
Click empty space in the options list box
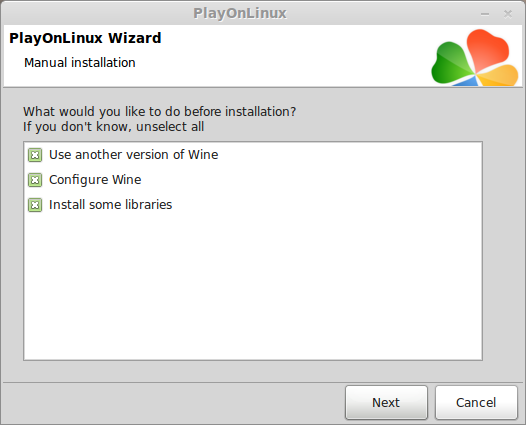click(x=253, y=285)
